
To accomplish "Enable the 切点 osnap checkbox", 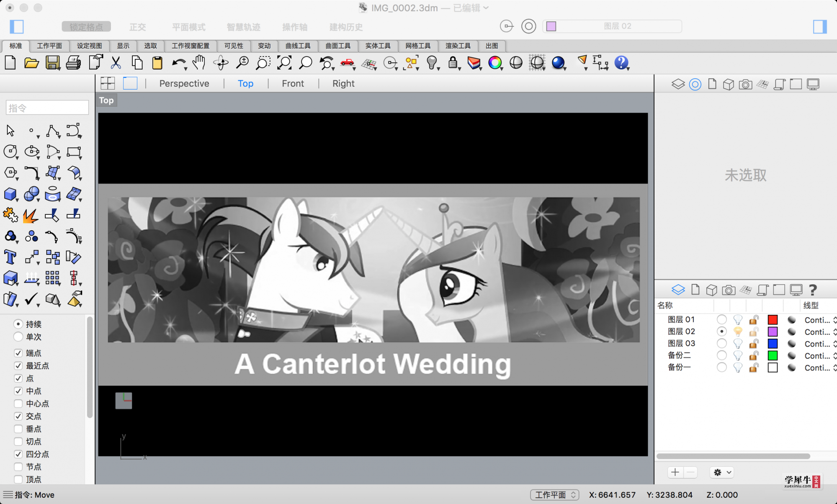I will (x=18, y=441).
